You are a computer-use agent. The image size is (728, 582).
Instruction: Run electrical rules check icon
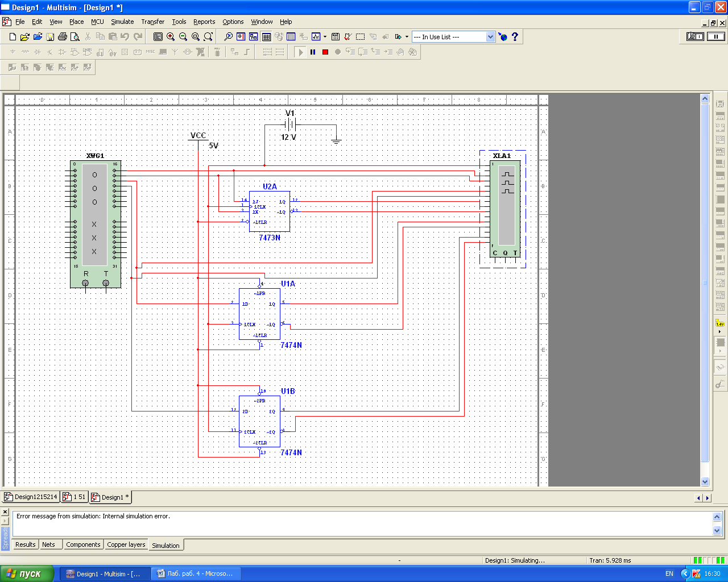click(x=348, y=36)
